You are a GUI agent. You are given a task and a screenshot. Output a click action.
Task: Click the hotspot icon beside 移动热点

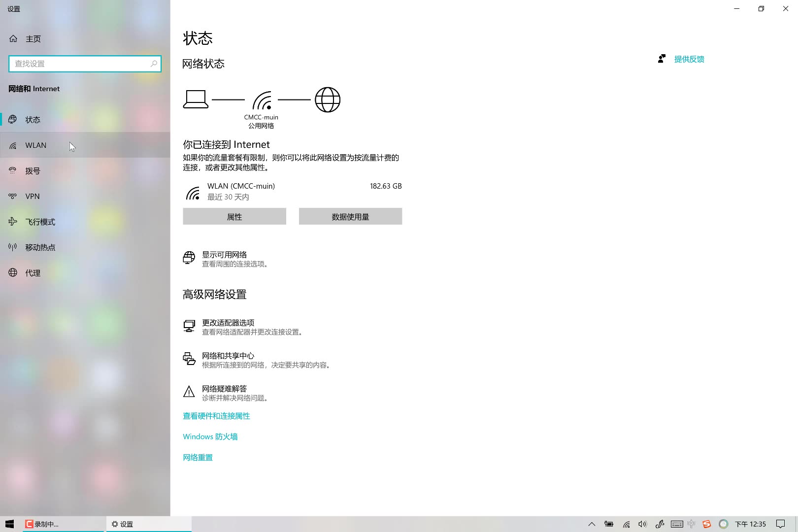[x=13, y=247]
